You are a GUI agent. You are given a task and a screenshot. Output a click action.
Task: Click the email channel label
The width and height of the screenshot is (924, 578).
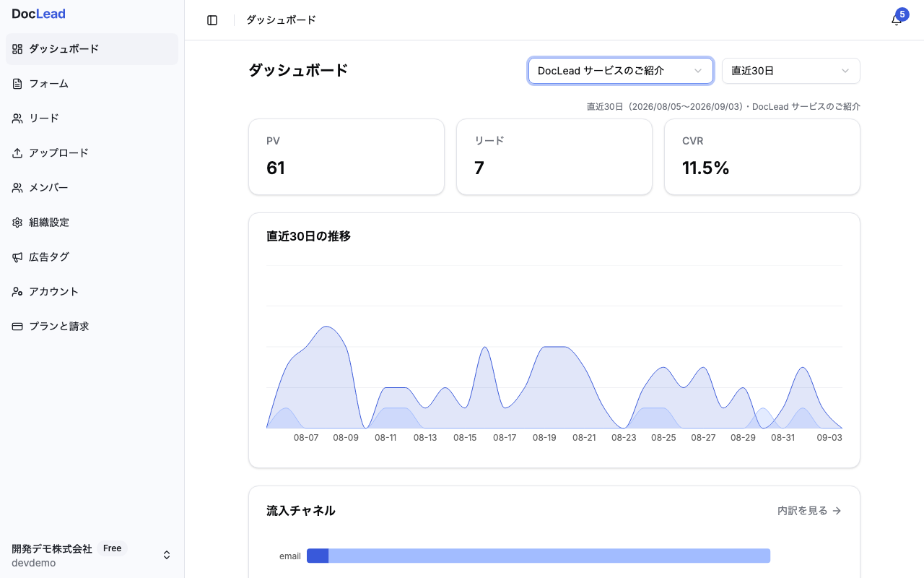click(x=290, y=556)
